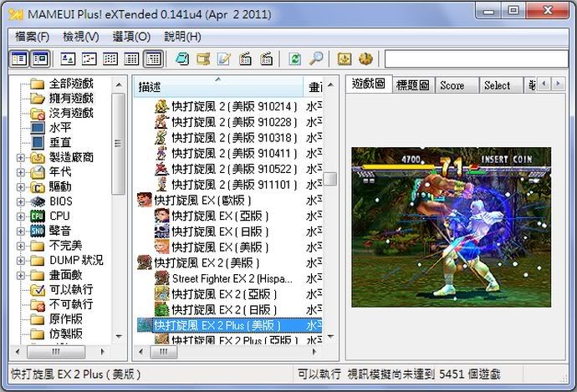Image resolution: width=577 pixels, height=392 pixels.
Task: Switch to large icons view
Action: point(68,59)
